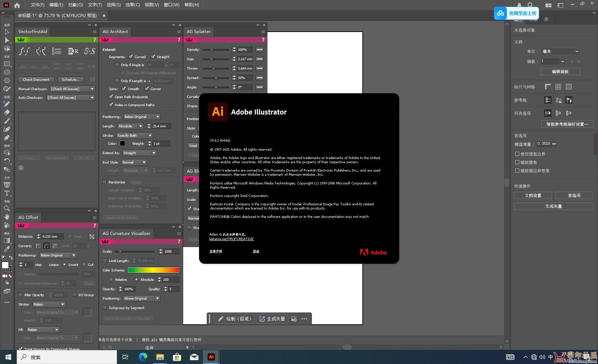Click the Eyedropper tool
Screen dimensions: 598x364
7,249
